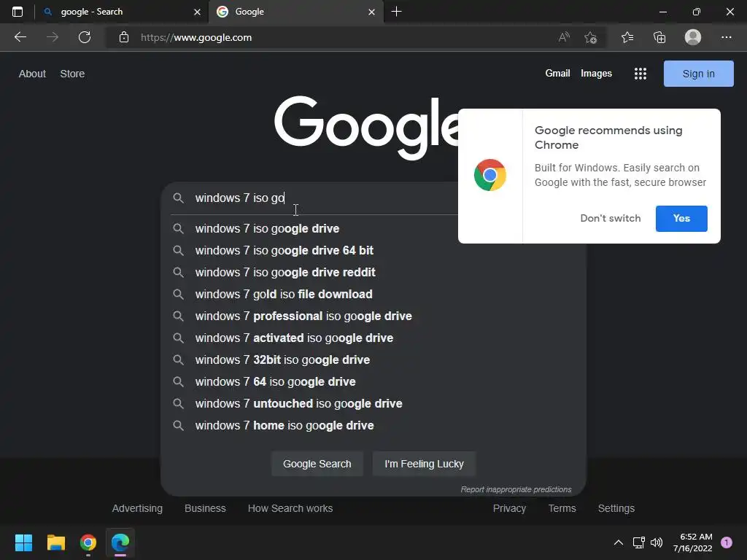Screen dimensions: 747x560
Task: Open the volume tray icon
Action: [657, 542]
